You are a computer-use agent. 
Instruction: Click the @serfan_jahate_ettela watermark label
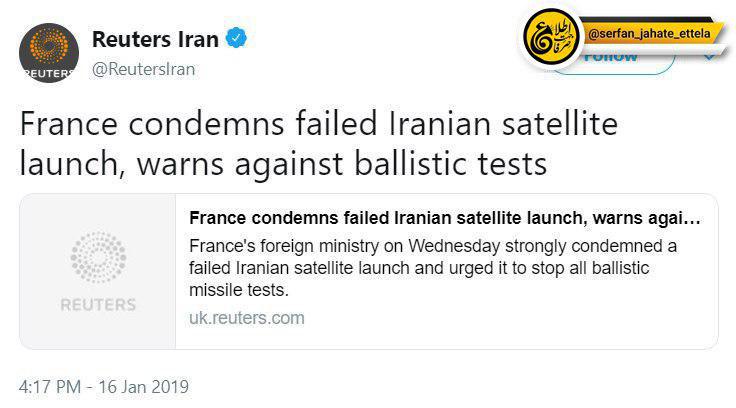tap(649, 33)
